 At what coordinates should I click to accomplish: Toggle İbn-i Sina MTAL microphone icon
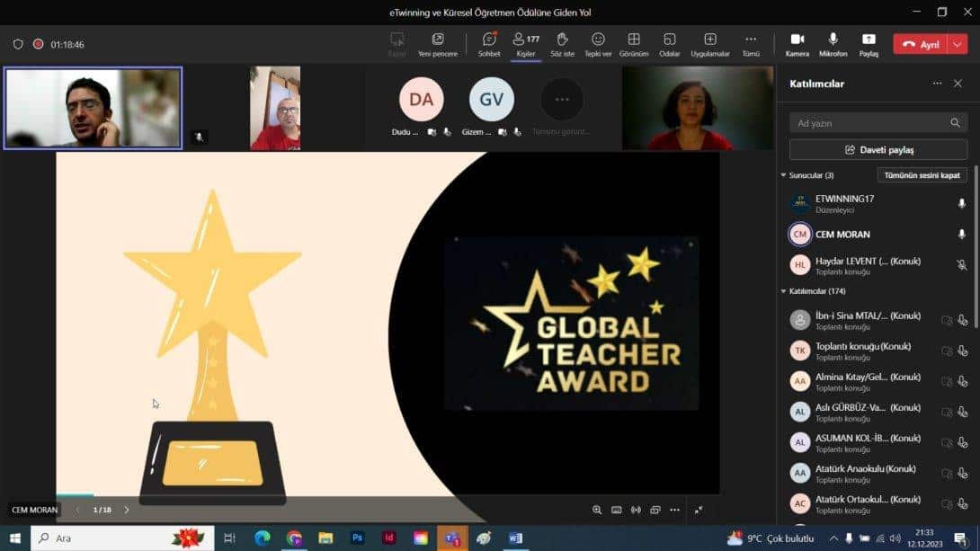point(963,320)
